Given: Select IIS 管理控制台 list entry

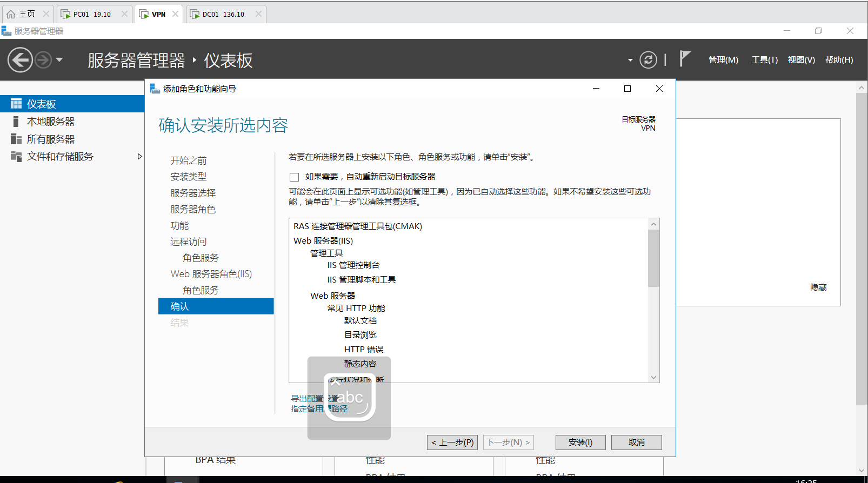Looking at the screenshot, I should tap(353, 265).
